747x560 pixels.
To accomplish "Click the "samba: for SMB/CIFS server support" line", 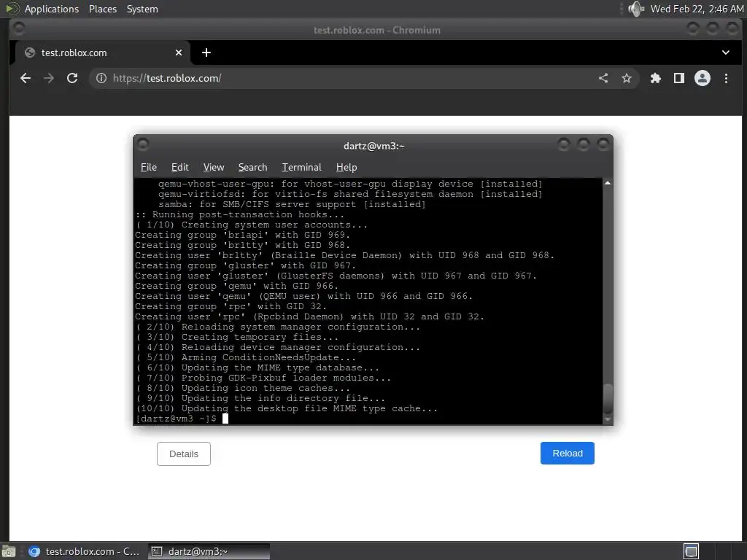I will [292, 204].
